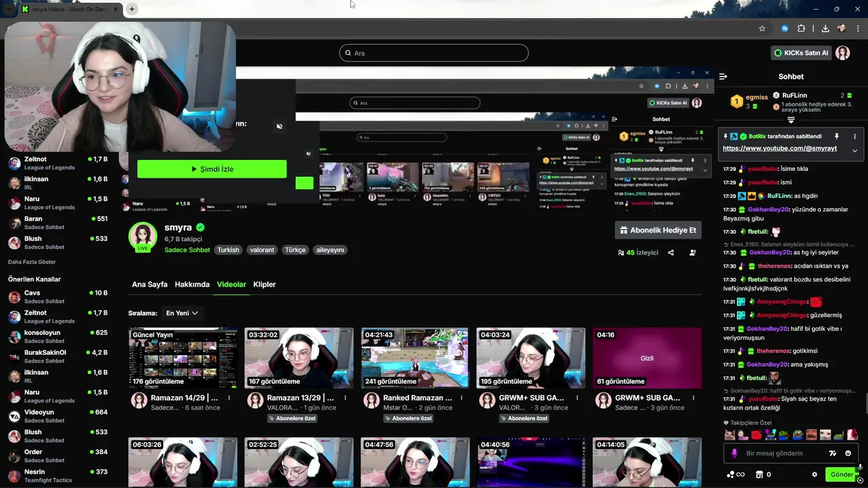This screenshot has width=868, height=488.
Task: Insert the cat face emote
Action: 729,435
